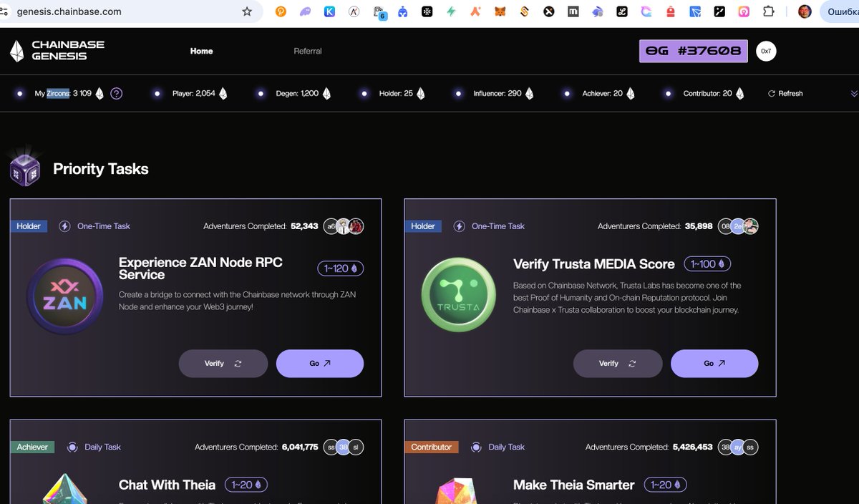Image resolution: width=859 pixels, height=504 pixels.
Task: Open the orange P extension icon
Action: (x=281, y=11)
